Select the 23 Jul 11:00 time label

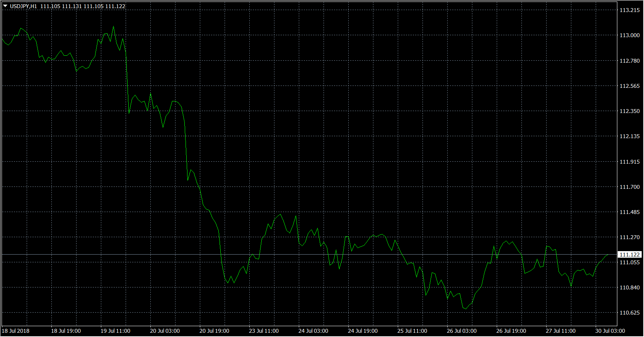tap(264, 331)
